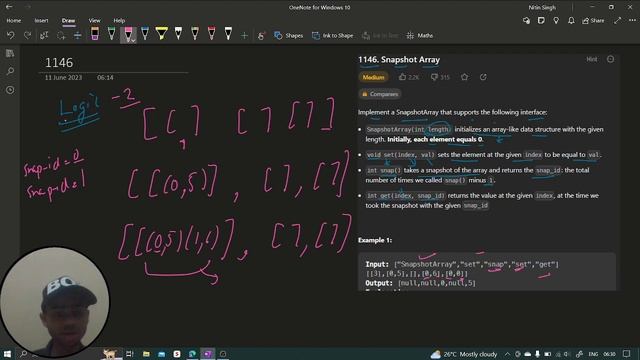Select the first white pen after the highlighter

pos(178,34)
